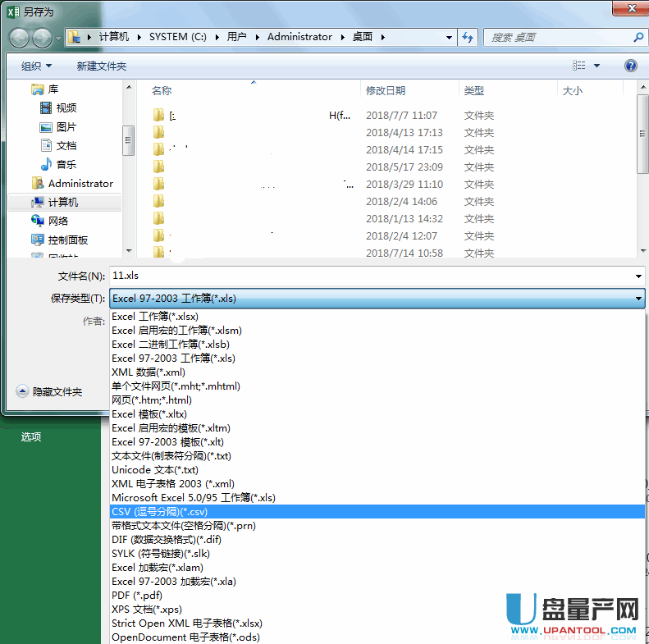649x644 pixels.
Task: Pick Unicode 文本(*.txt) format option
Action: click(155, 470)
